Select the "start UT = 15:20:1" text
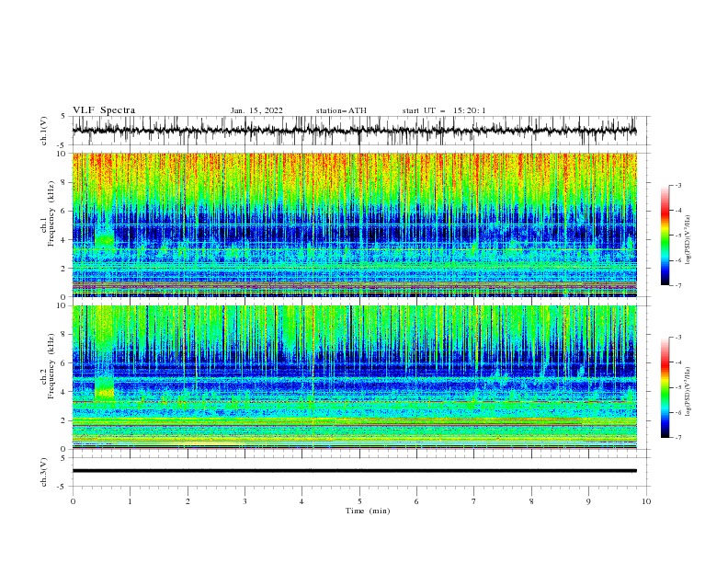This screenshot has height=563, width=728. pyautogui.click(x=444, y=110)
